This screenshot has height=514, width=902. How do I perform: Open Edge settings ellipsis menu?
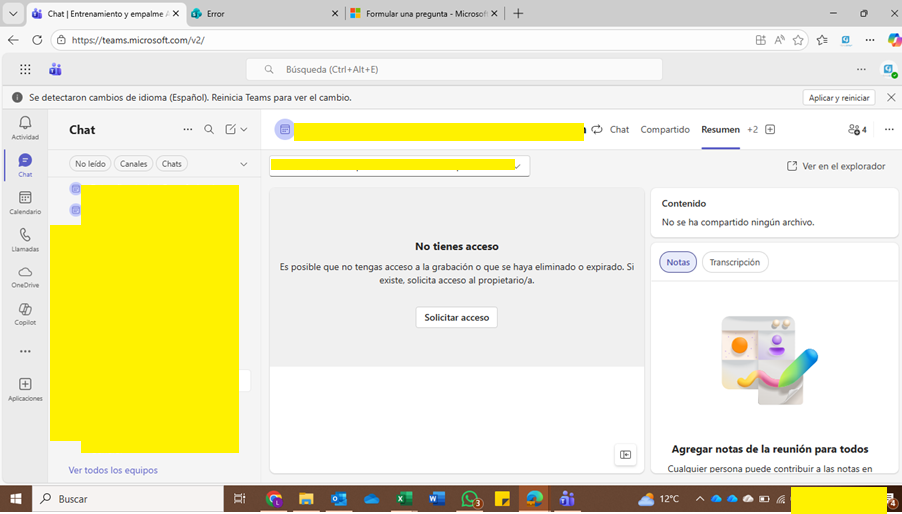click(x=870, y=40)
